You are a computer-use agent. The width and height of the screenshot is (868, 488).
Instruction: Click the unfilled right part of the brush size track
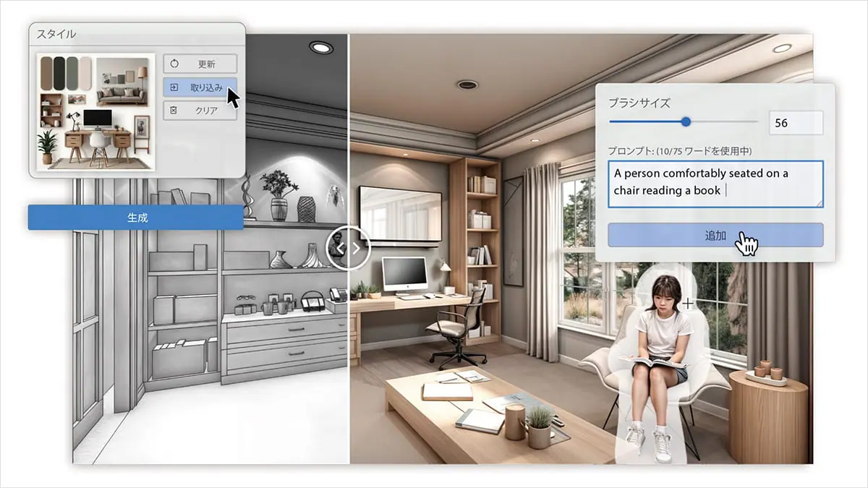[723, 121]
